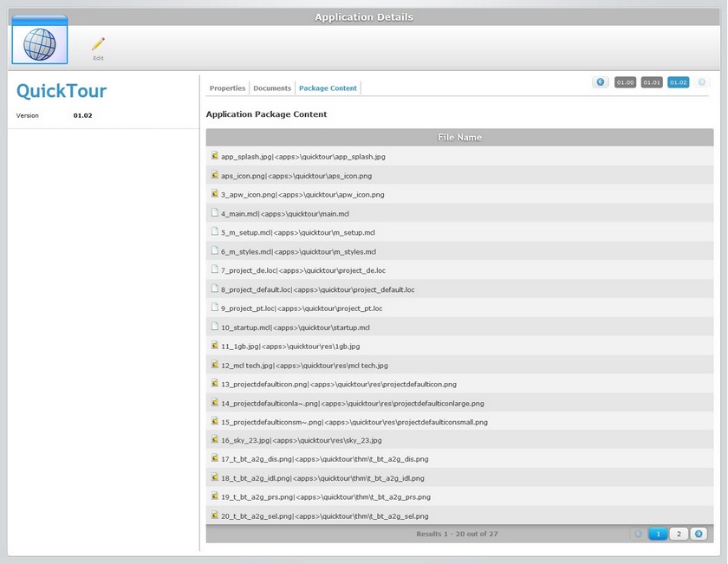Select the 10_startup.mcl file name text
The width and height of the screenshot is (728, 564).
click(x=296, y=327)
